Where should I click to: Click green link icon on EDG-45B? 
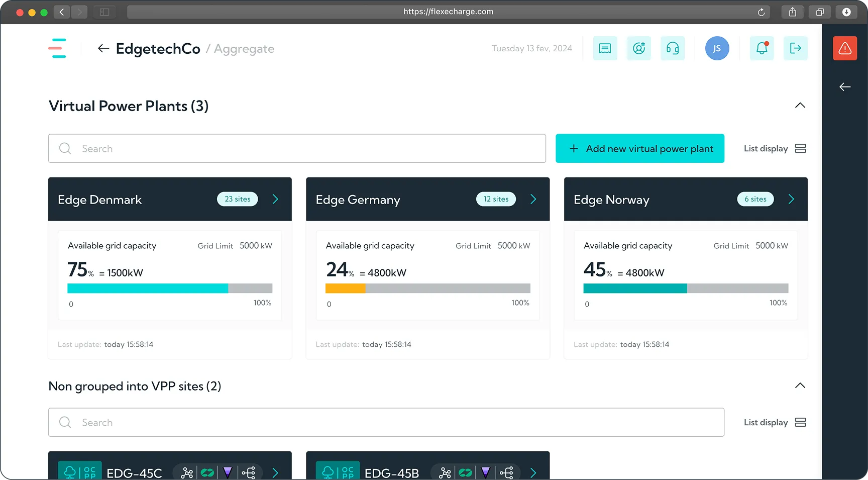[466, 473]
